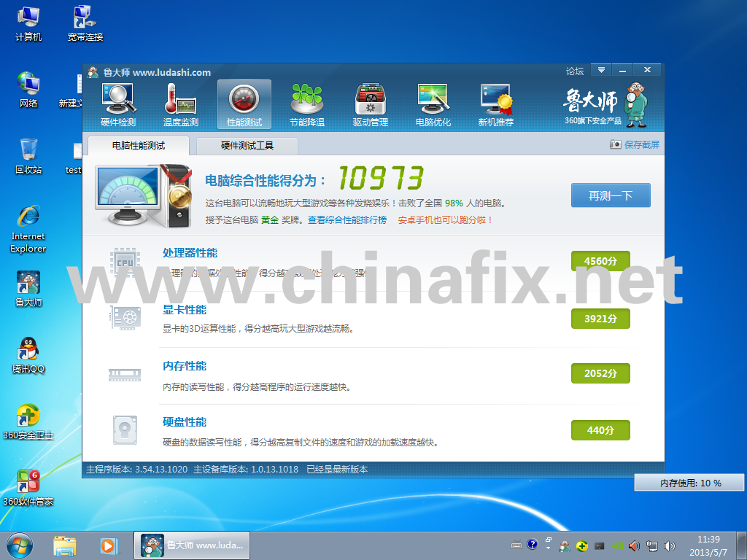Click the 显卡性能 heading

(x=185, y=309)
